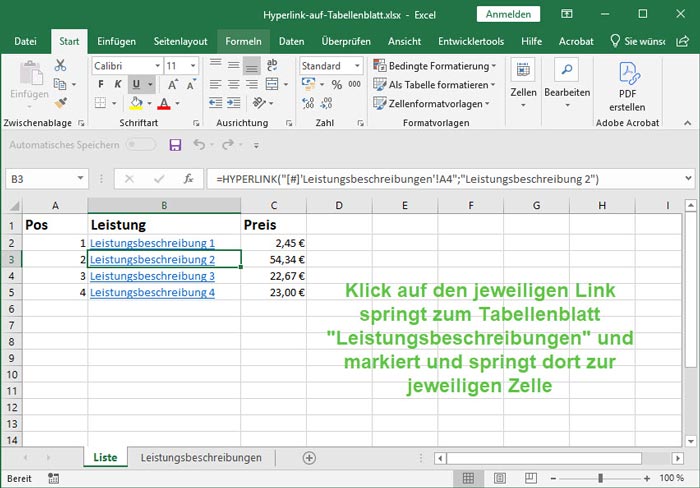Switch to page layout view icon
The width and height of the screenshot is (700, 488).
(x=500, y=479)
